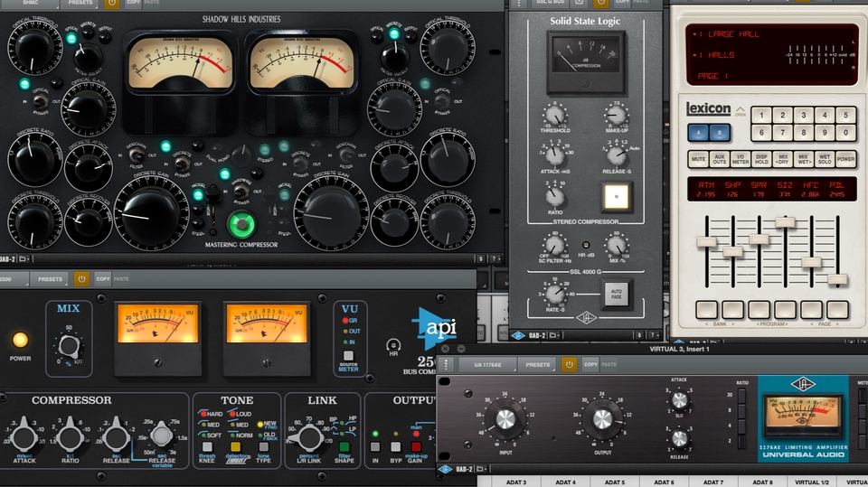868x487 pixels.
Task: Select the ADAT 8 channel tab
Action: coord(762,482)
